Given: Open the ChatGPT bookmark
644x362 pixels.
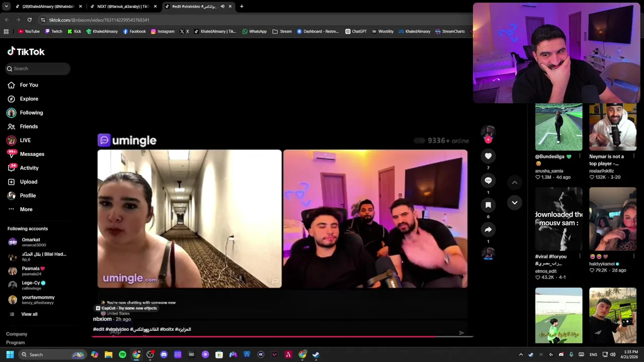Looking at the screenshot, I should (x=356, y=31).
